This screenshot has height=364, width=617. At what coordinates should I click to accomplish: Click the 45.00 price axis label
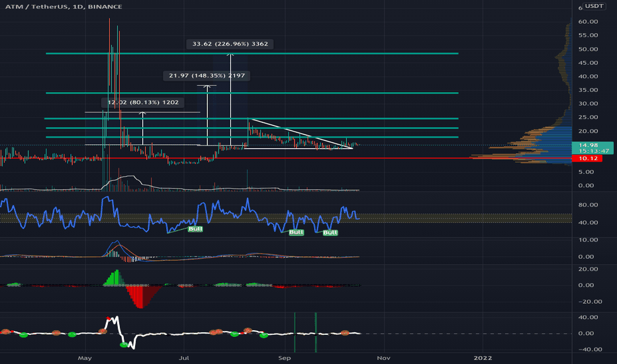[x=588, y=63]
